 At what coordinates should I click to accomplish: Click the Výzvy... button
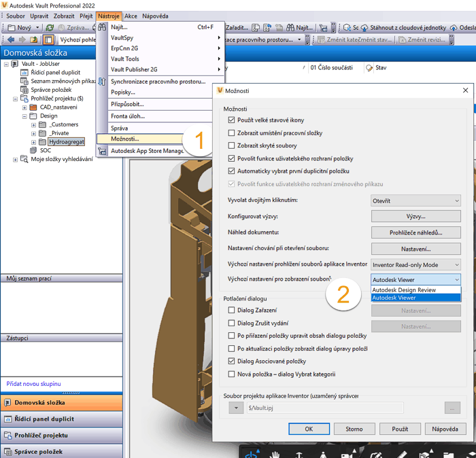pos(415,217)
